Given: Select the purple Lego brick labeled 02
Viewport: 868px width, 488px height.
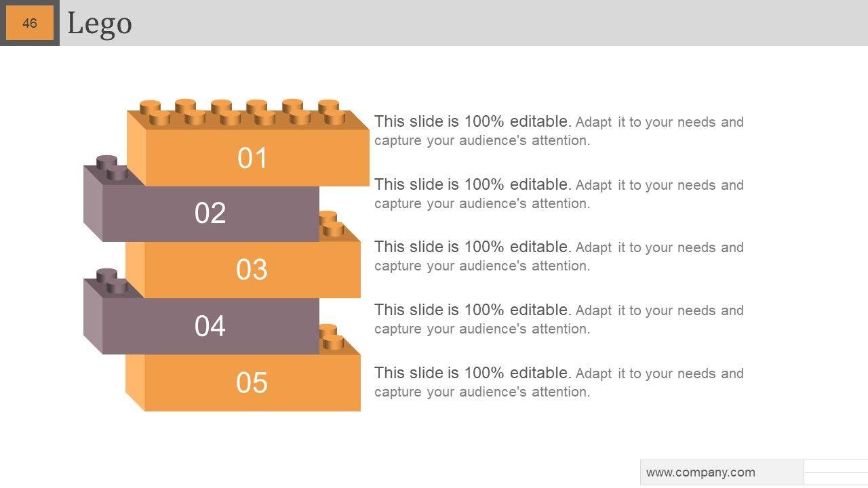Looking at the screenshot, I should tap(210, 213).
